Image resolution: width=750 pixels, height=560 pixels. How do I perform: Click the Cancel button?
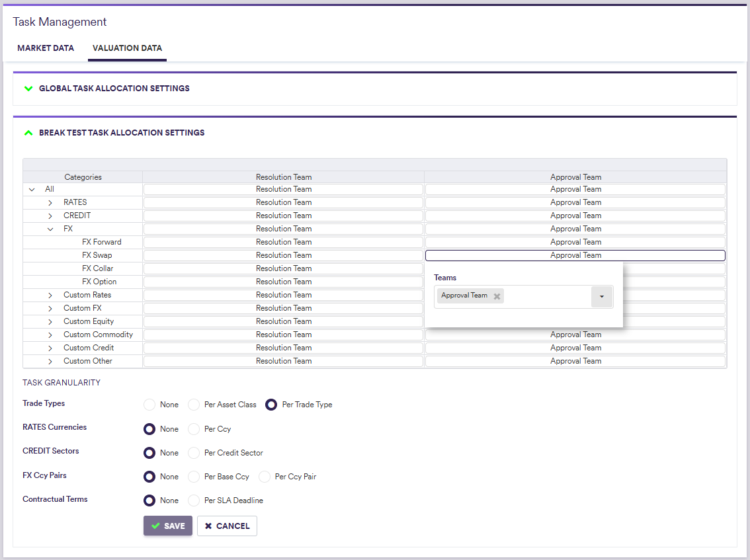coord(227,526)
